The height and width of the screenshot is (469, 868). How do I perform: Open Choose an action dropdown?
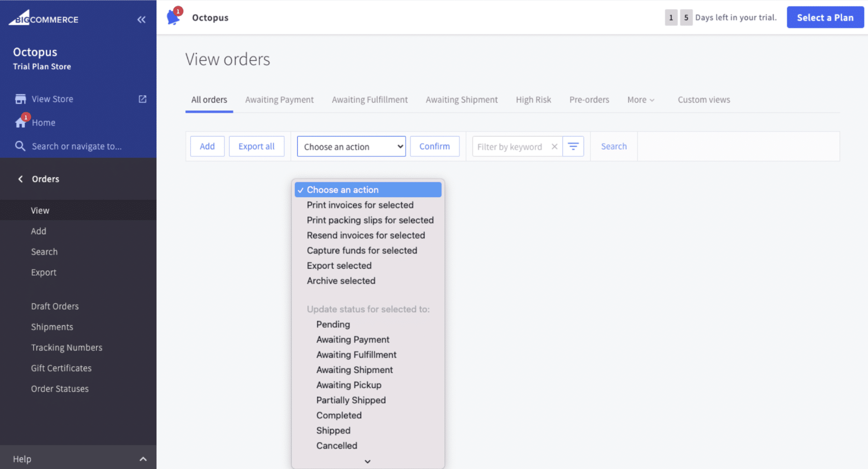point(351,146)
